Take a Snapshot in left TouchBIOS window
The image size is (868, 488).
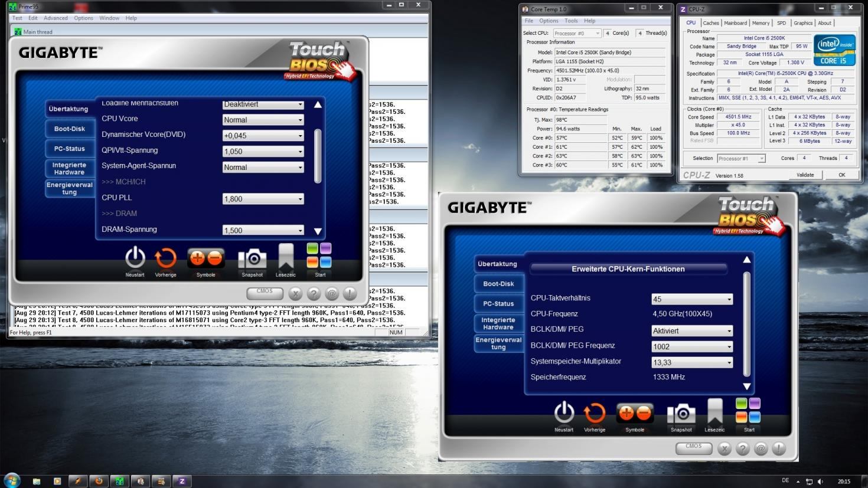(x=252, y=258)
